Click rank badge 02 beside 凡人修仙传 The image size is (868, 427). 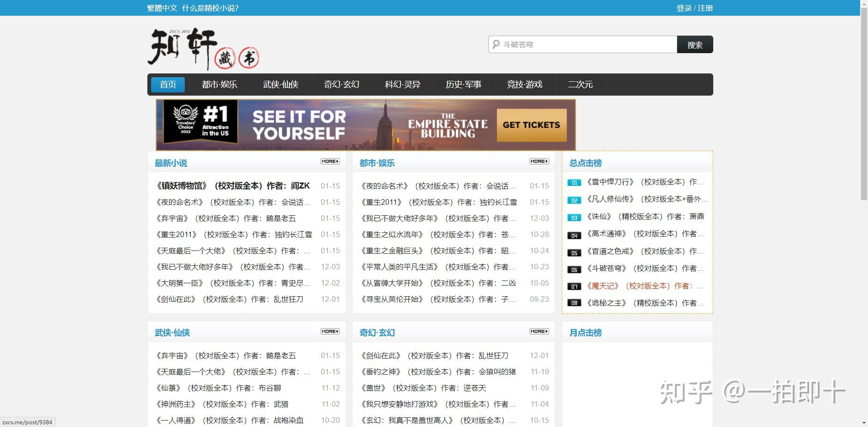[x=574, y=200]
